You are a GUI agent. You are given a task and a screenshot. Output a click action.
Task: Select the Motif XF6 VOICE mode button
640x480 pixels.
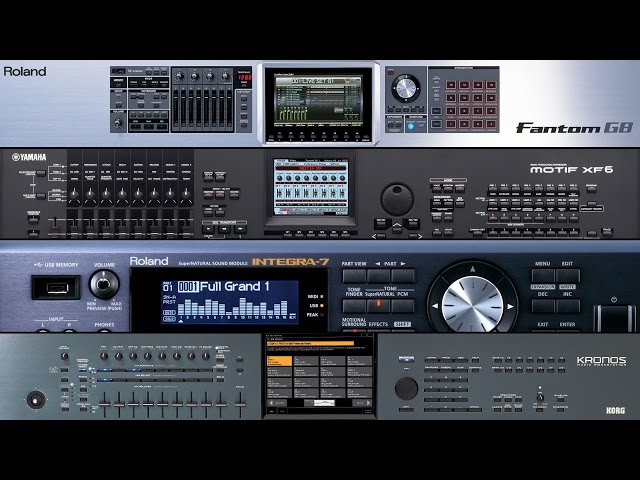[x=436, y=188]
